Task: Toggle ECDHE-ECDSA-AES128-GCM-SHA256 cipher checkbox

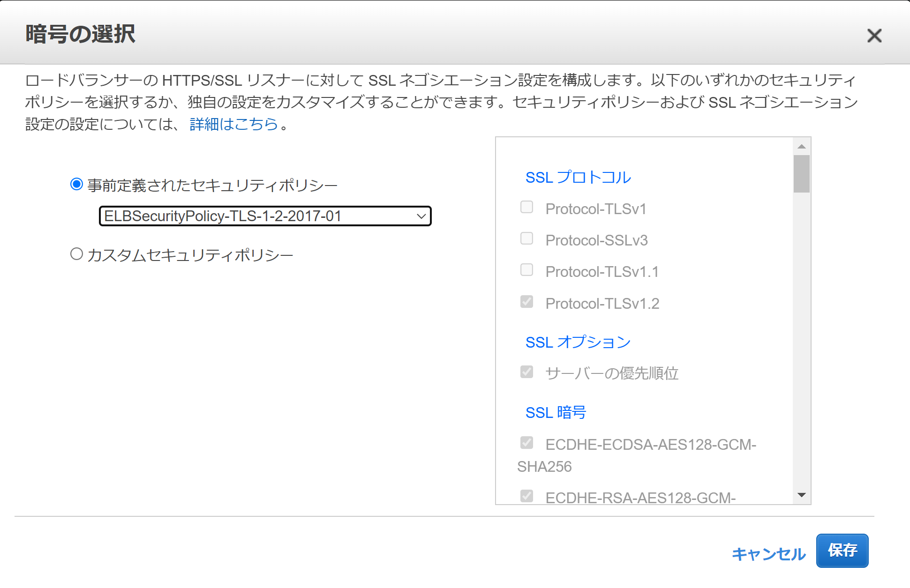Action: 526,443
